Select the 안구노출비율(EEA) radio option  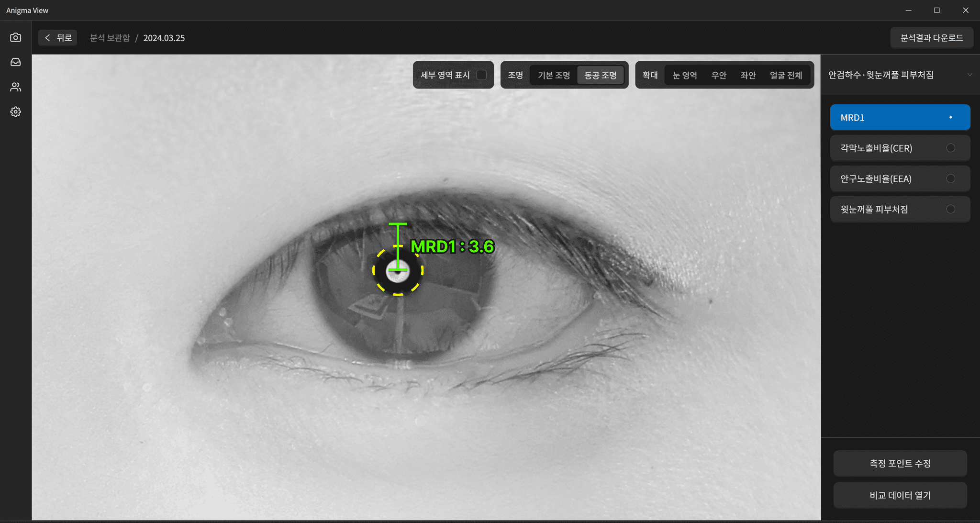point(950,178)
